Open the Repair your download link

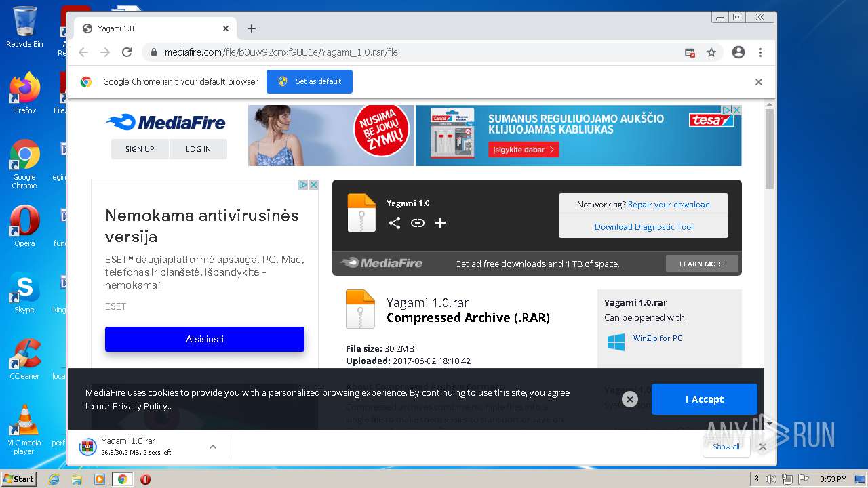coord(669,205)
